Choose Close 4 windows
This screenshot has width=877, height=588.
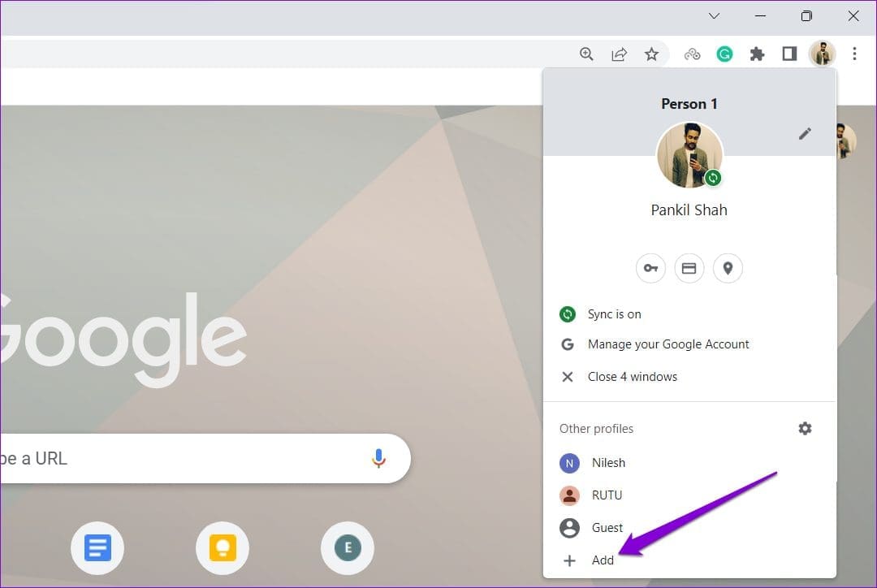pyautogui.click(x=633, y=376)
